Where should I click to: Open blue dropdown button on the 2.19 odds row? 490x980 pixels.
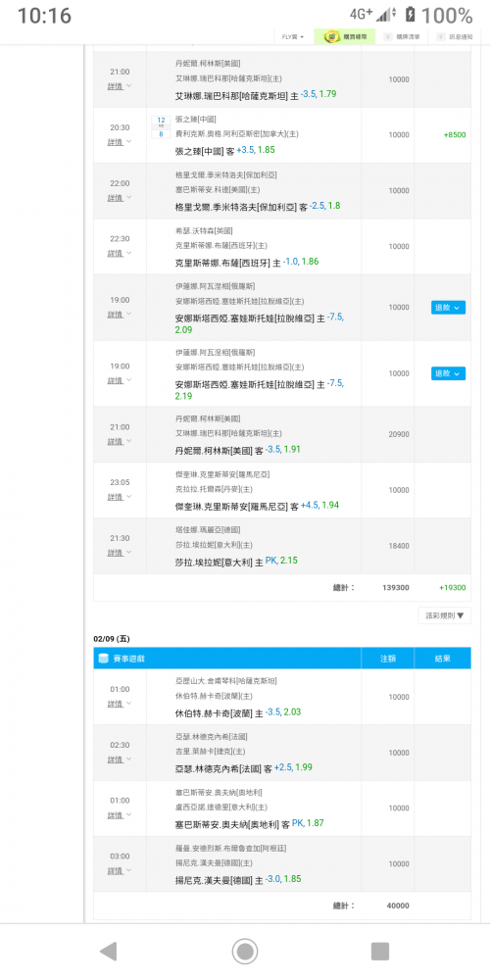(x=448, y=373)
